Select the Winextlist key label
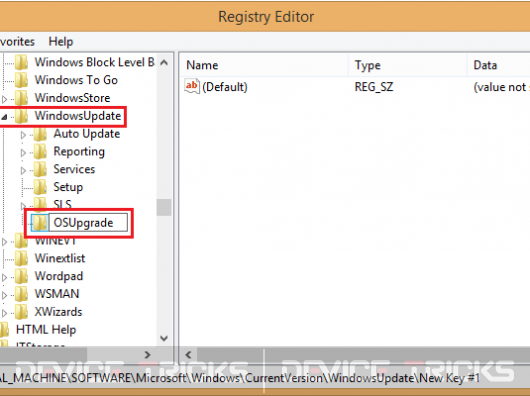The width and height of the screenshot is (530, 396). point(60,258)
